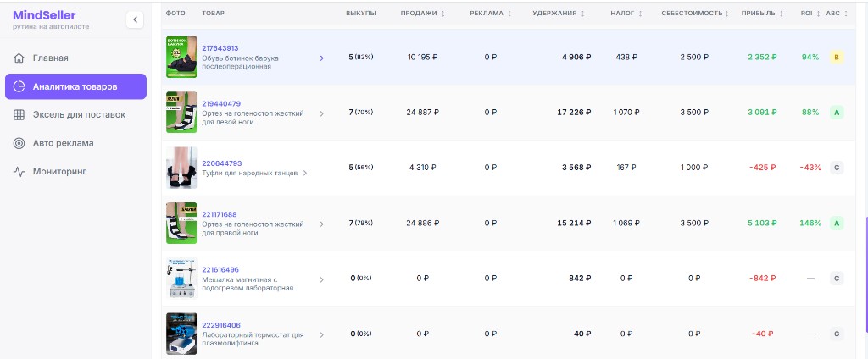Click product name Обувь ботинок барука
The width and height of the screenshot is (868, 359).
coord(240,62)
